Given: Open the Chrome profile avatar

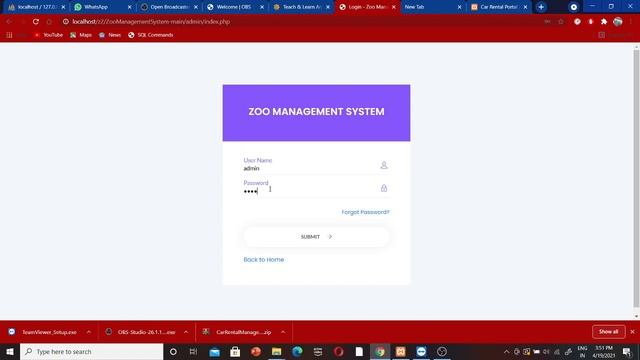Looking at the screenshot, I should pyautogui.click(x=618, y=22).
